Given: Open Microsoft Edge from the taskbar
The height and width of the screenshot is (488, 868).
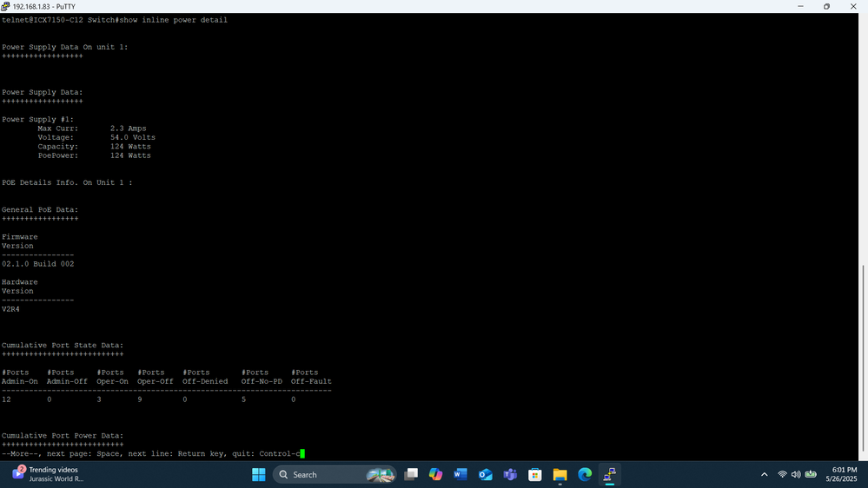Looking at the screenshot, I should (585, 475).
